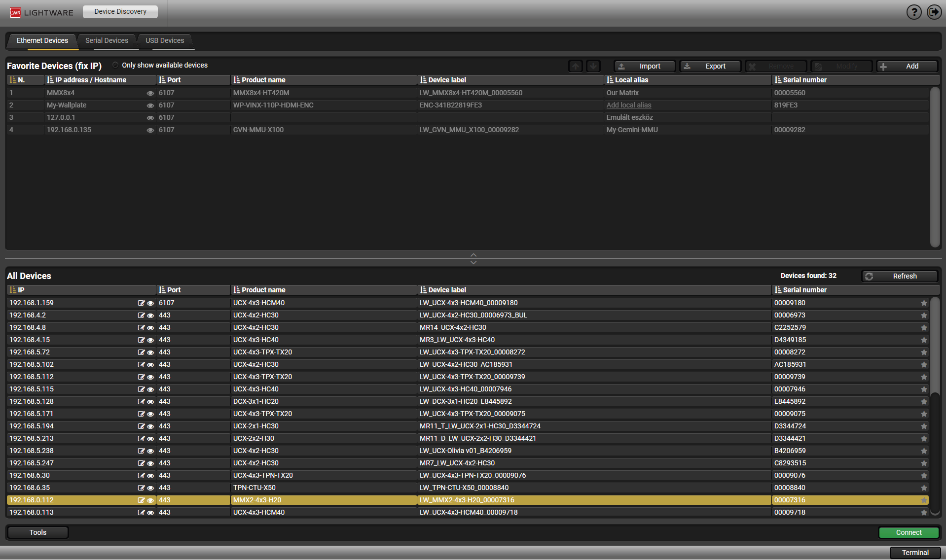
Task: Click edit icon for 192.168.5.128
Action: [141, 402]
